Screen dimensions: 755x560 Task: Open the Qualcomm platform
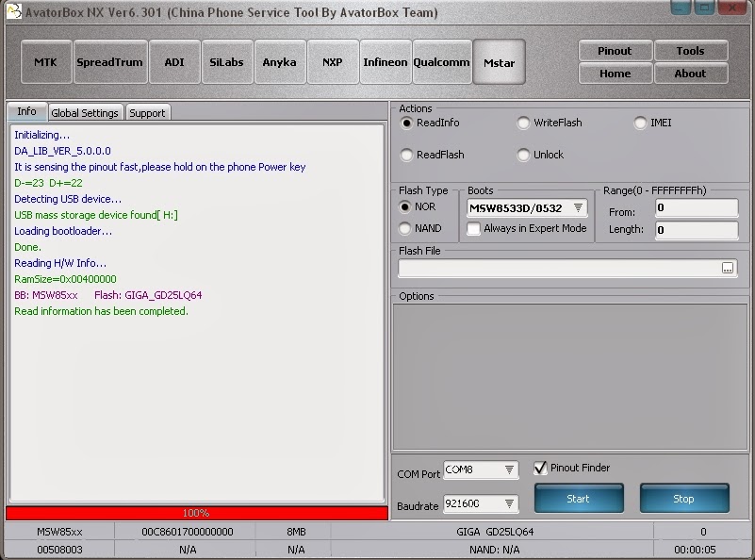(441, 62)
